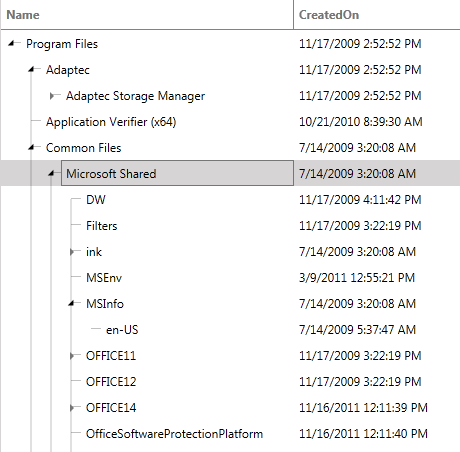
Task: Expand the OFFICE14 folder arrow
Action: point(72,408)
